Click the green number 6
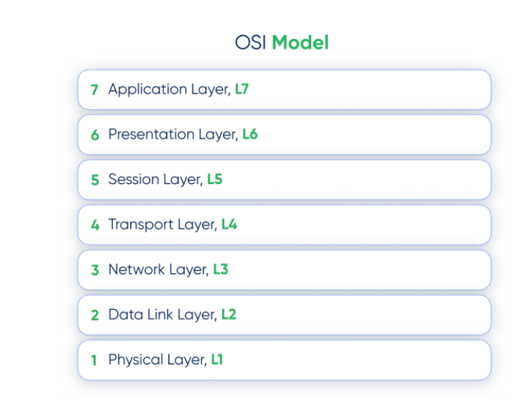Viewport: 532px width, 409px height. point(95,135)
